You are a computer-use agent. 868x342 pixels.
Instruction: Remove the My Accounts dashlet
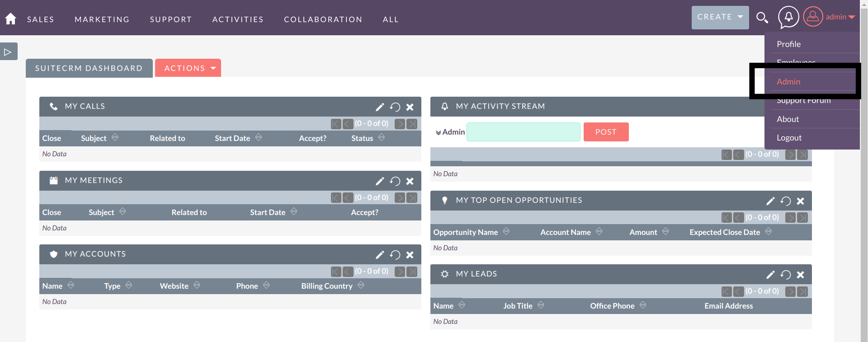(x=410, y=255)
